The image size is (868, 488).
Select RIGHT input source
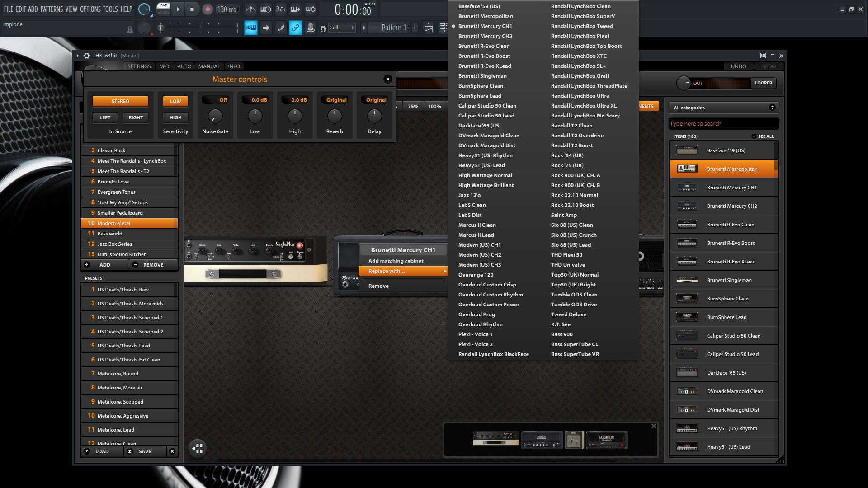click(136, 117)
